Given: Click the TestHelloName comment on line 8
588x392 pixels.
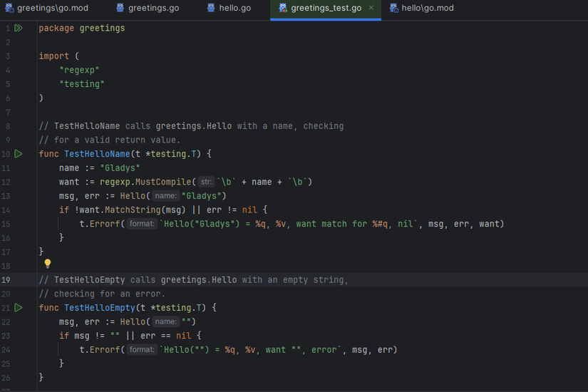Looking at the screenshot, I should (x=191, y=126).
